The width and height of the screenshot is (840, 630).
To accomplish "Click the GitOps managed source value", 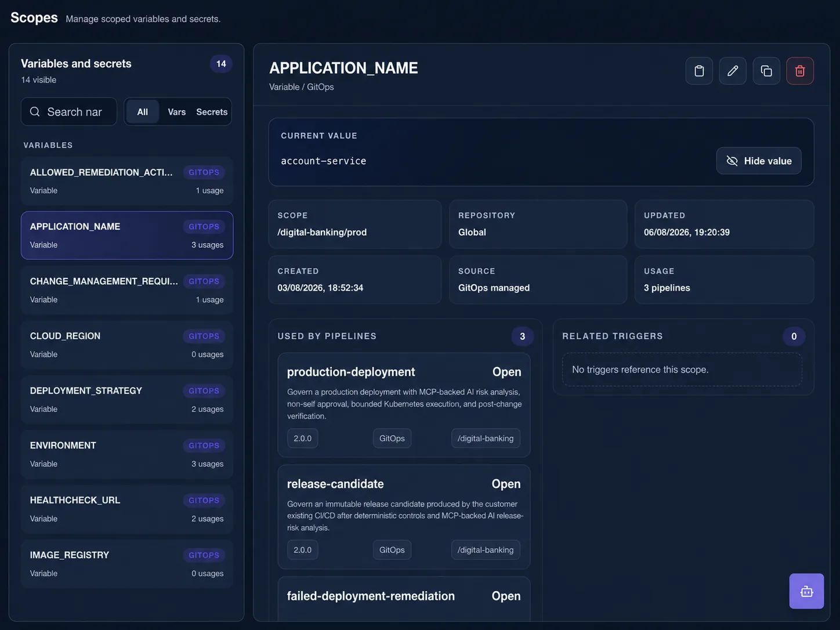I will [x=494, y=288].
